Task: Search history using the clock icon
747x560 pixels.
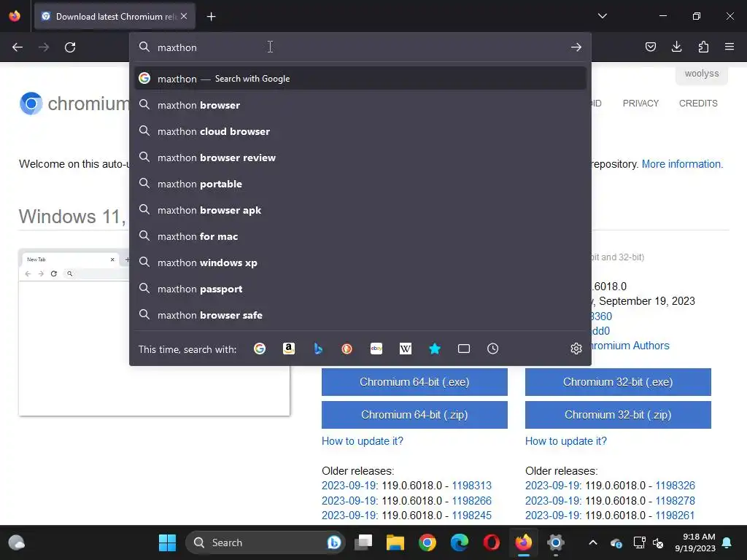Action: click(x=493, y=349)
